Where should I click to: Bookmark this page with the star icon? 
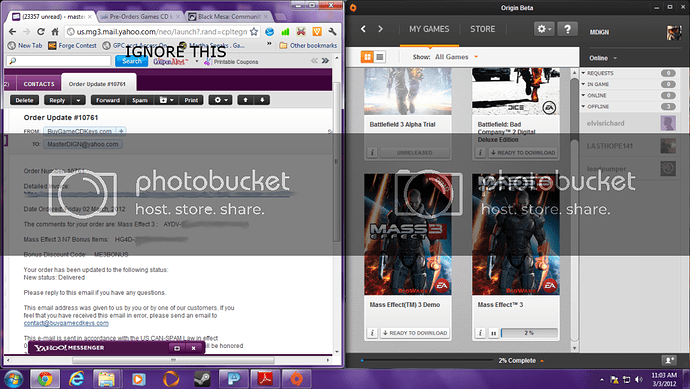[x=254, y=32]
